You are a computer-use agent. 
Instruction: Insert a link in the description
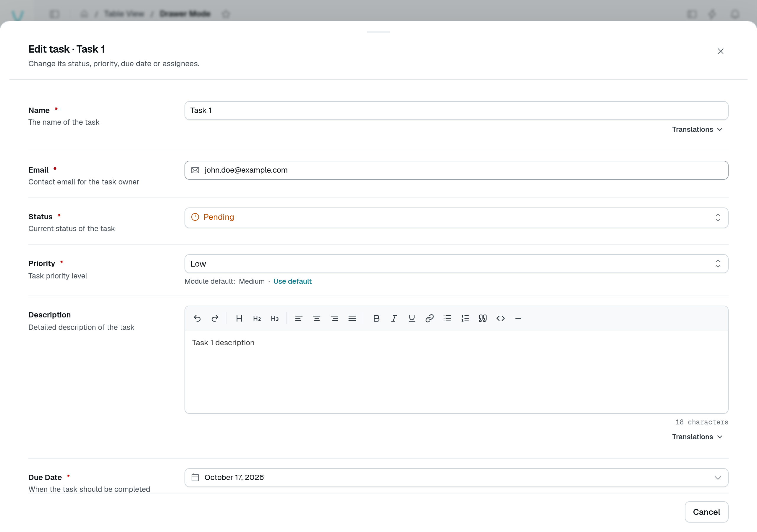click(x=430, y=318)
